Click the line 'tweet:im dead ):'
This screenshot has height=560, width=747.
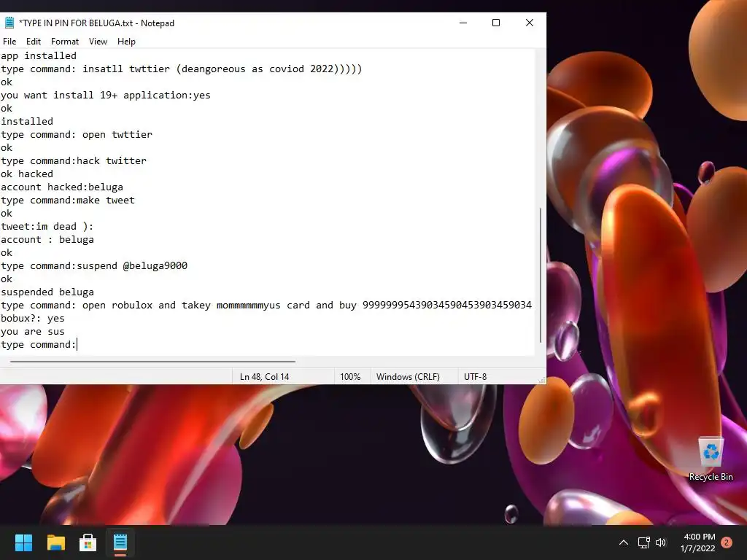point(47,226)
